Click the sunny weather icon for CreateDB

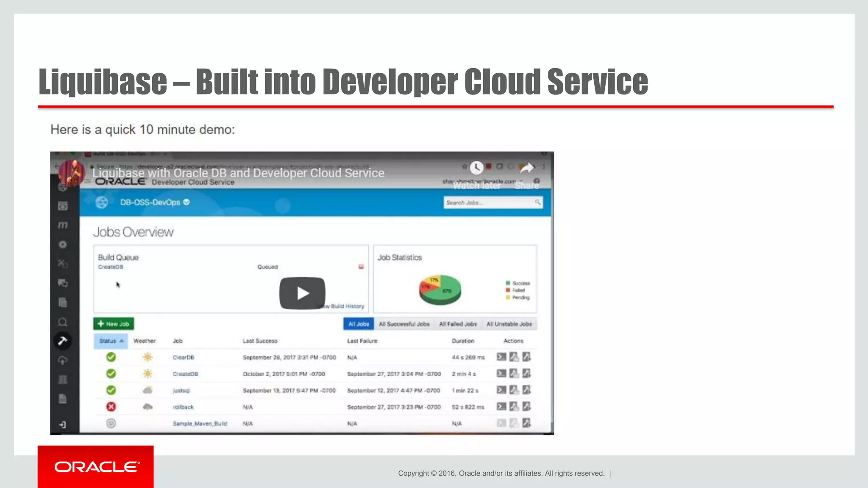(147, 374)
